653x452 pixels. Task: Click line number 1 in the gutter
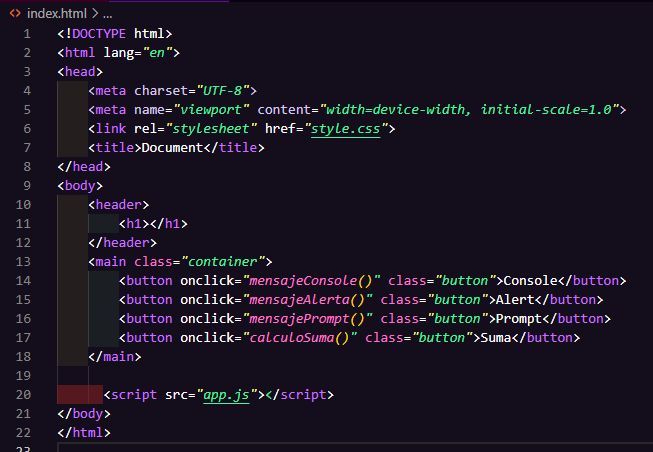[27, 34]
